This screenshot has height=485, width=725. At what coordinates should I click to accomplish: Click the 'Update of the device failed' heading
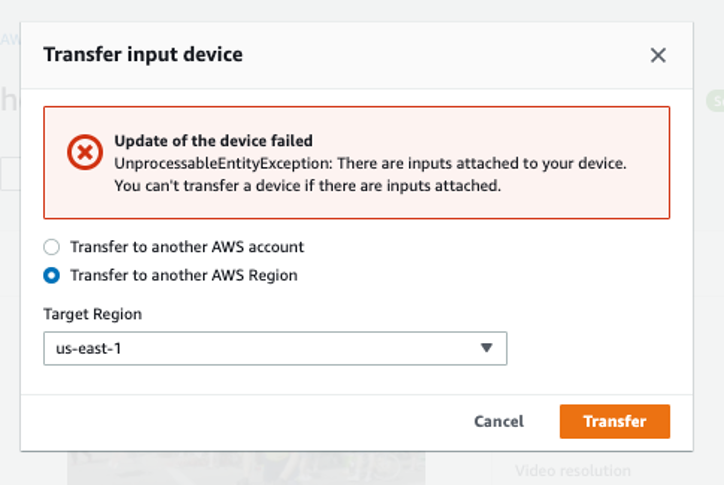coord(213,141)
